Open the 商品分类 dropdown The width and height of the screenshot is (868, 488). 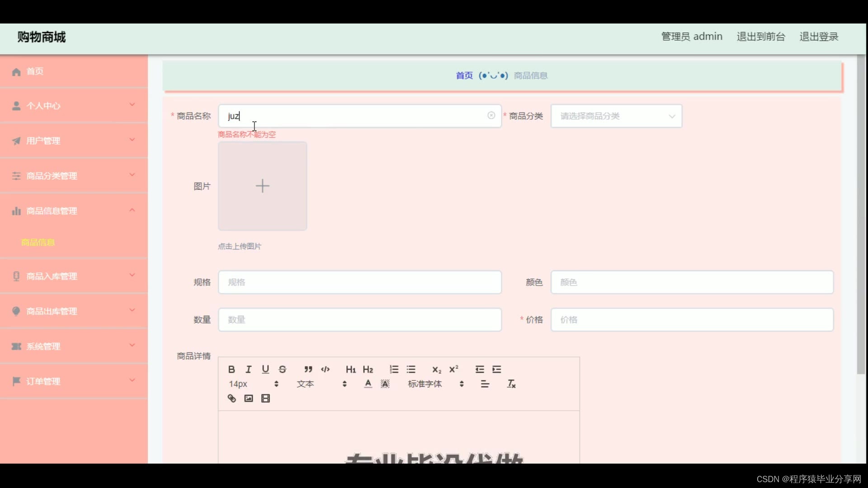(616, 116)
